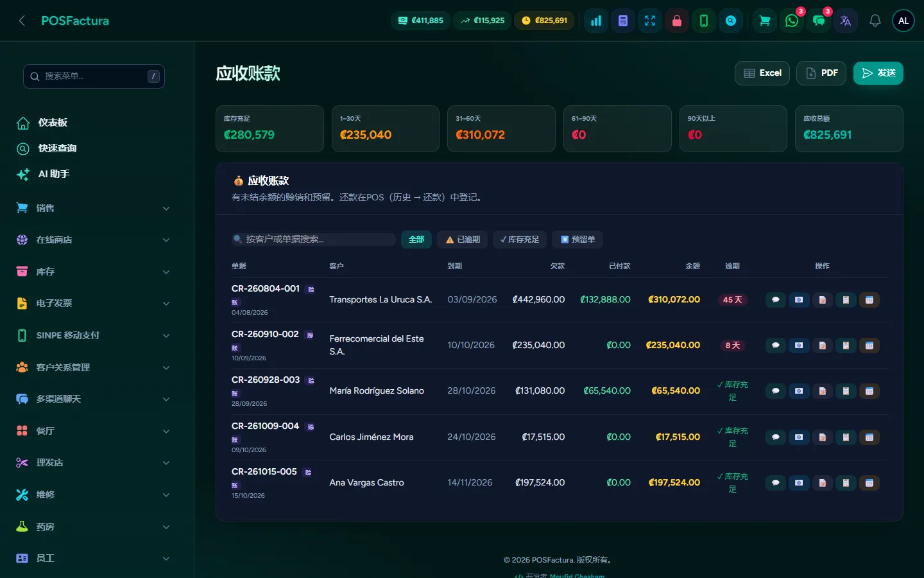Expand the 在线商店 sidebar section
Screen dimensions: 924x578
click(93, 240)
